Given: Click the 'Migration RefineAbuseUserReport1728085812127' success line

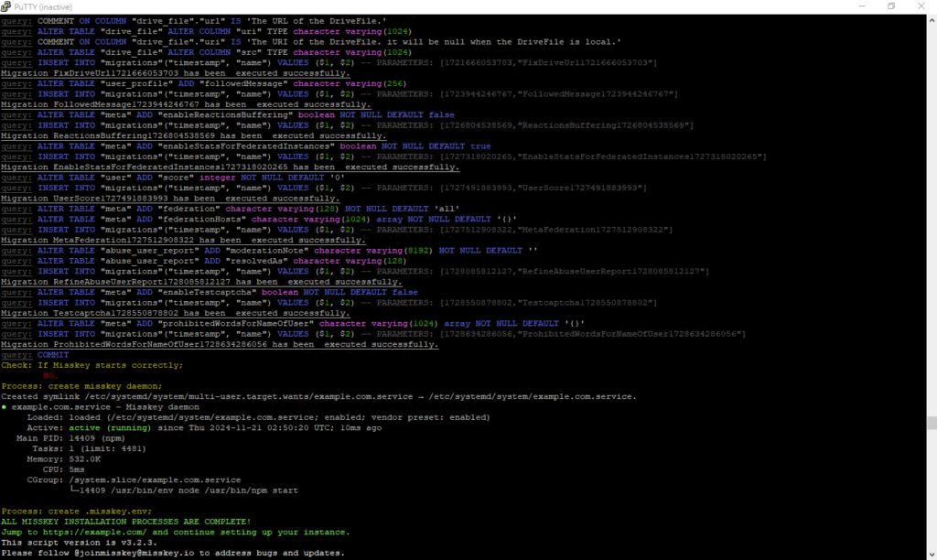Looking at the screenshot, I should (201, 282).
